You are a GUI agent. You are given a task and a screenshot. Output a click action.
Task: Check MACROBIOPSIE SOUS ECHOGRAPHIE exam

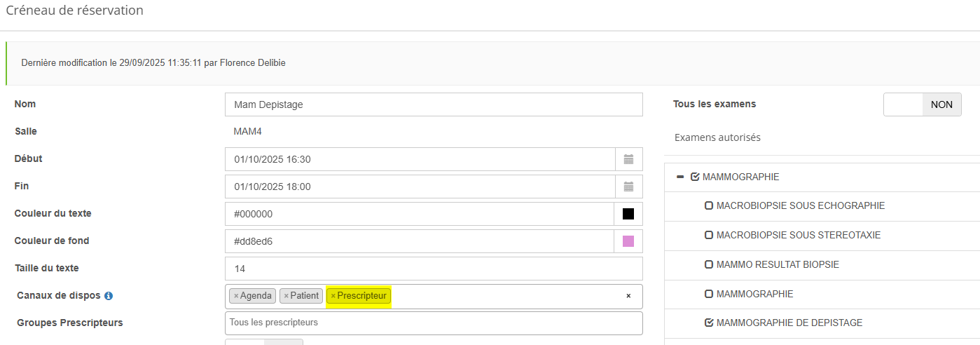(x=709, y=206)
